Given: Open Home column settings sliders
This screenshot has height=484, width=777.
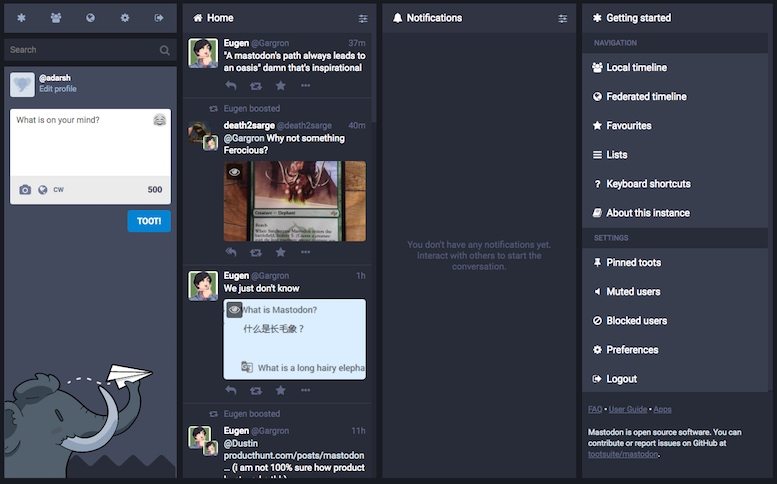Looking at the screenshot, I should point(363,18).
